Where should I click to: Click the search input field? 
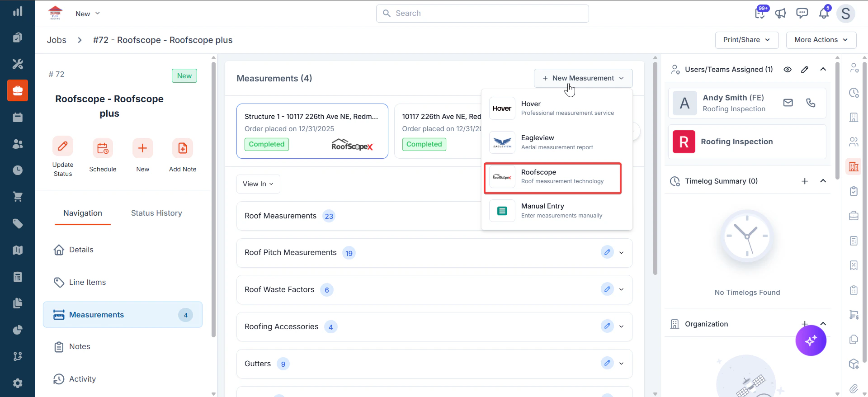pos(482,14)
